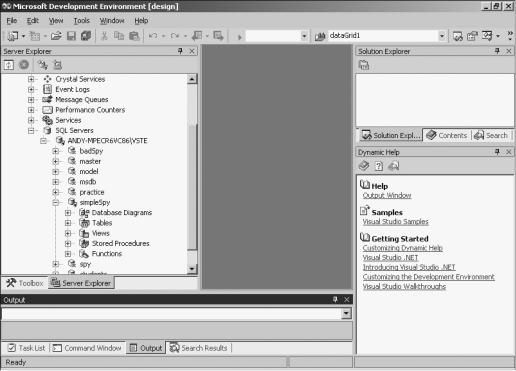Select the Performance Counters tree item

[x=90, y=110]
